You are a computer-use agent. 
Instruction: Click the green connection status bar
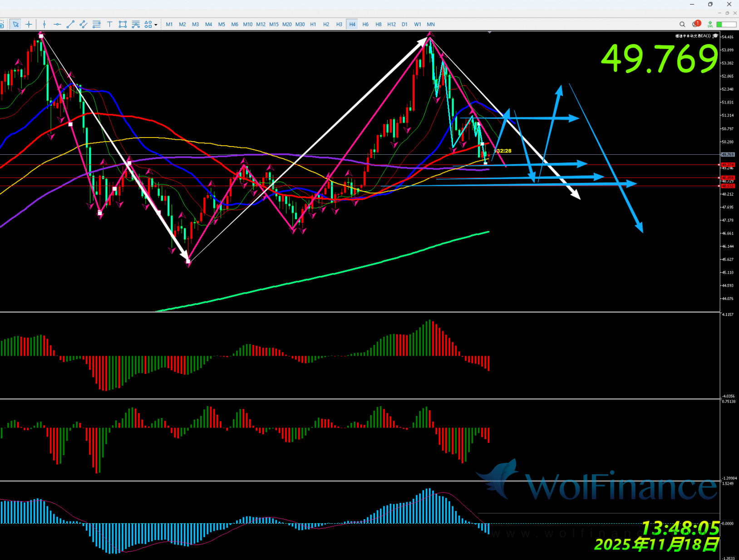(726, 25)
